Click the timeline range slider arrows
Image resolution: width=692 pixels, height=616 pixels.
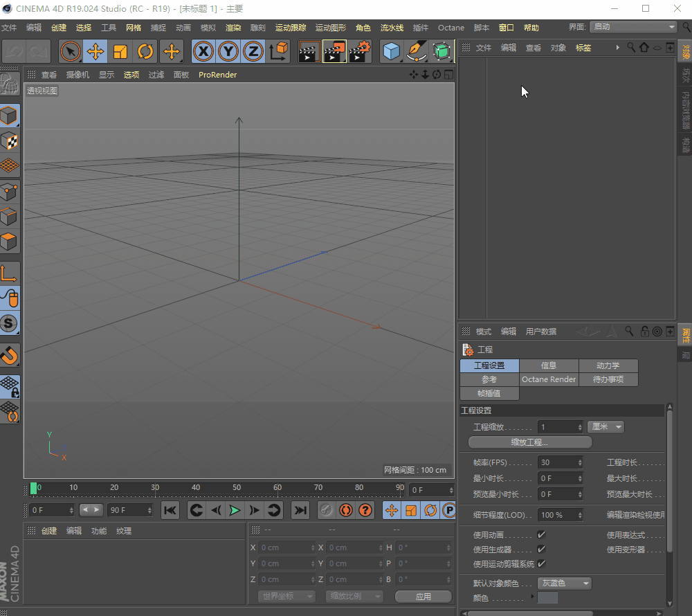click(x=91, y=510)
